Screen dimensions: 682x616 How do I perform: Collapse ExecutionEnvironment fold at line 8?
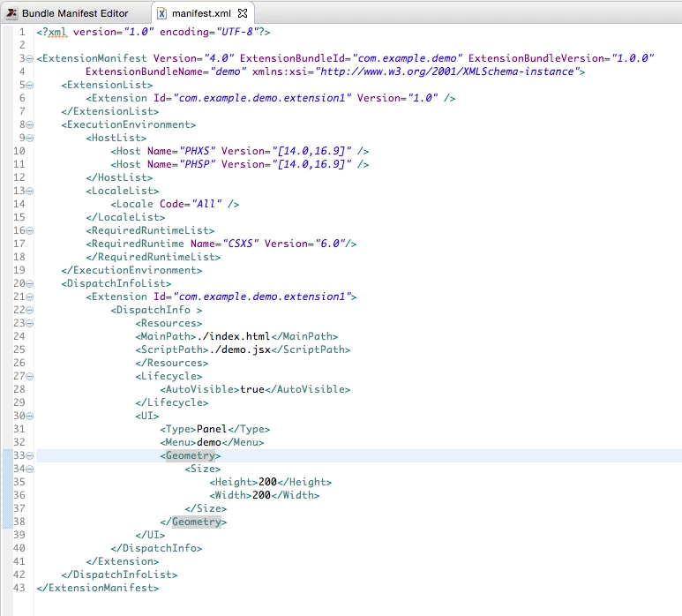[x=30, y=124]
